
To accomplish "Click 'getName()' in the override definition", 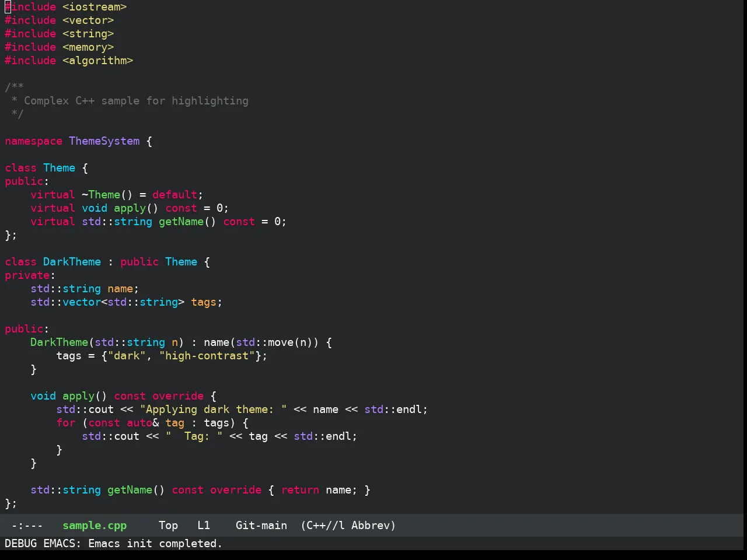I will click(x=136, y=490).
